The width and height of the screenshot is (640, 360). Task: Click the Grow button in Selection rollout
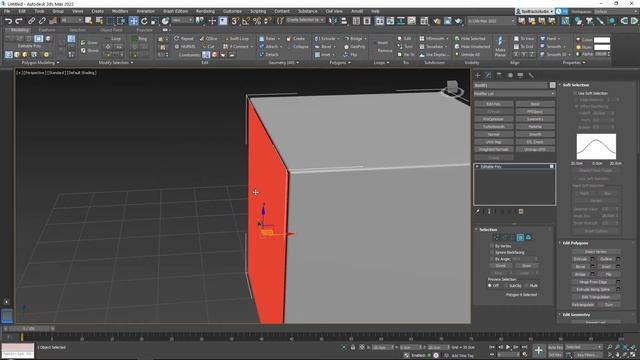527,266
